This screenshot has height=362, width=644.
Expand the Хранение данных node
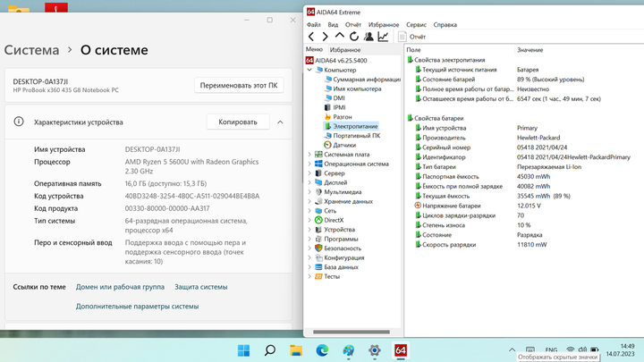(x=309, y=201)
